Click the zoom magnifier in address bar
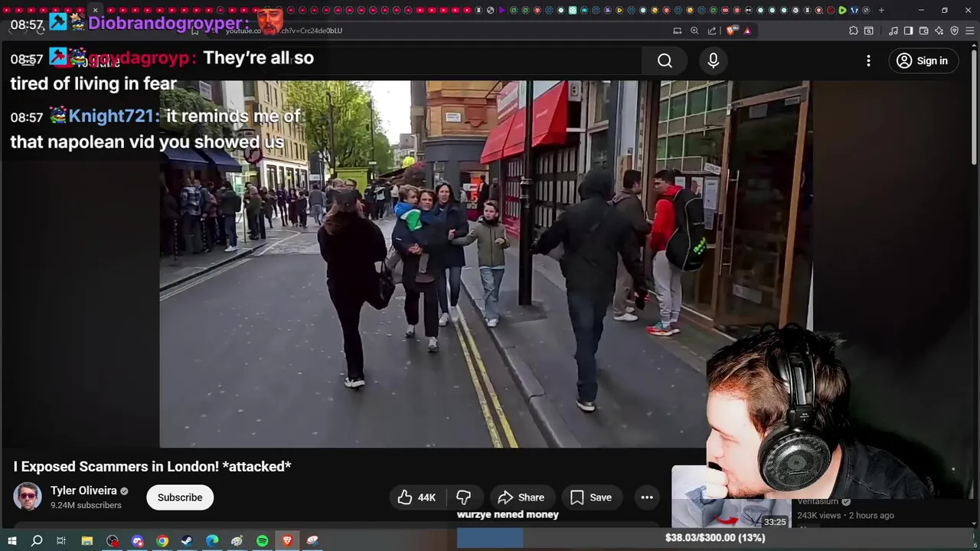The height and width of the screenshot is (551, 980). click(x=694, y=31)
